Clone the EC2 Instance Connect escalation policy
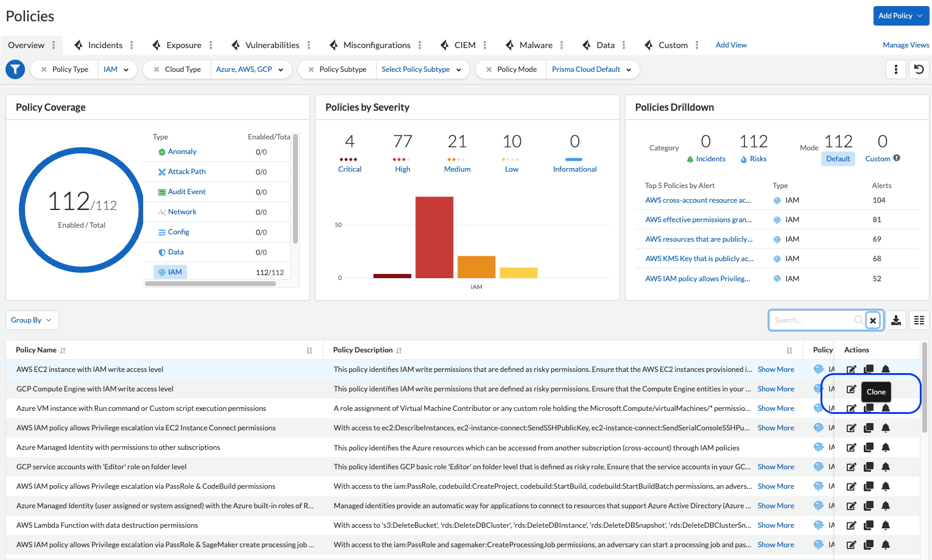 869,428
